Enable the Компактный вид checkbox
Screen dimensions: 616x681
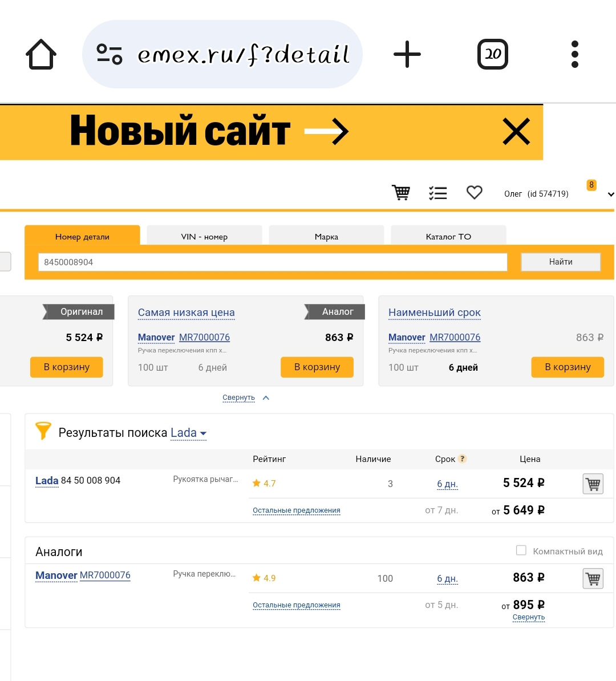click(x=521, y=550)
